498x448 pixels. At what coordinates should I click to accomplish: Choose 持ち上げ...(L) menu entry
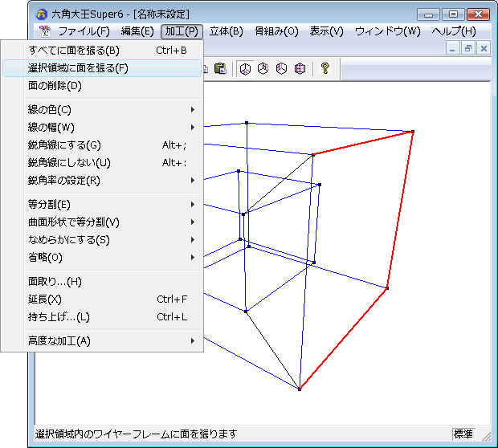[102, 317]
